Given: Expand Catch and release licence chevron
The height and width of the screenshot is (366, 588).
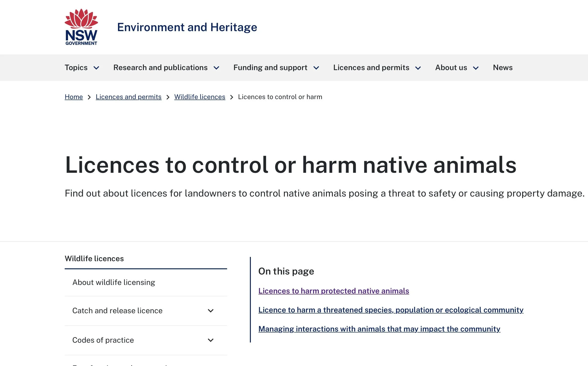Looking at the screenshot, I should coord(211,311).
